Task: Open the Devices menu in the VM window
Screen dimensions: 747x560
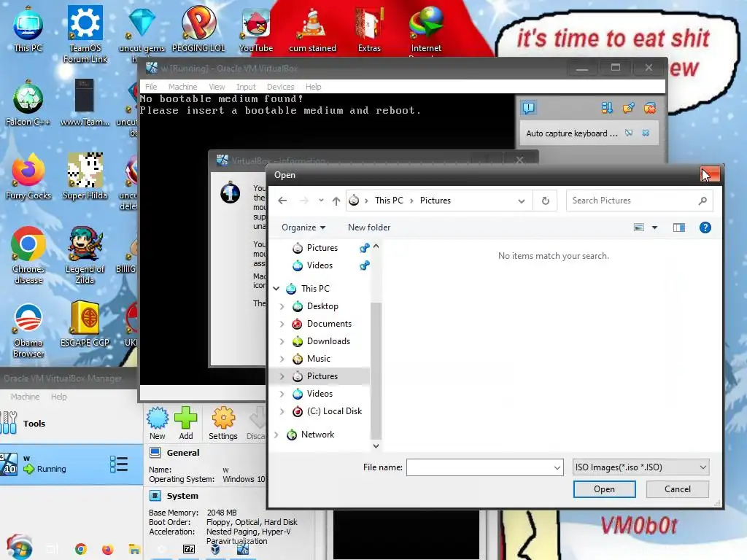Action: 281,87
